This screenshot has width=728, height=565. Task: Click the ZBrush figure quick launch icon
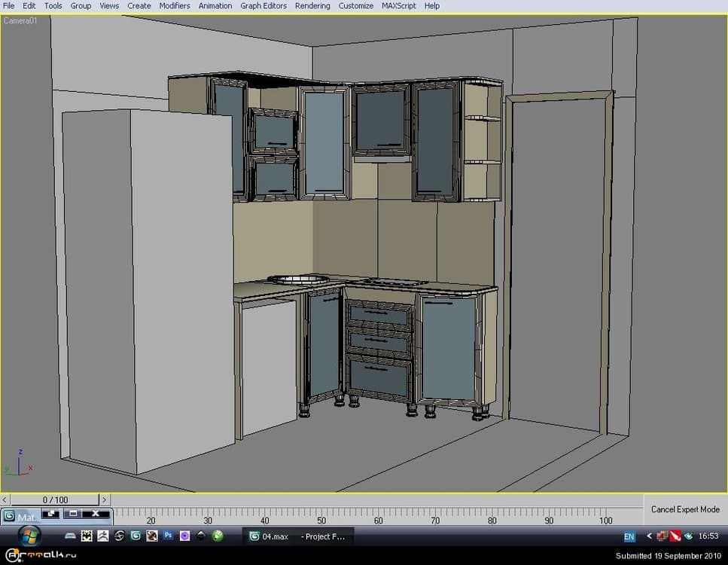pos(102,536)
